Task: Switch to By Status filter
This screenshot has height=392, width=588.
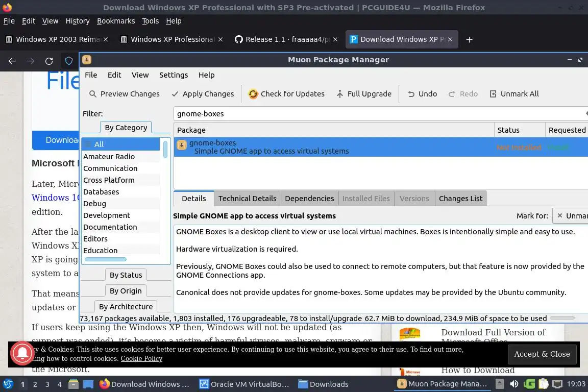Action: [x=126, y=275]
